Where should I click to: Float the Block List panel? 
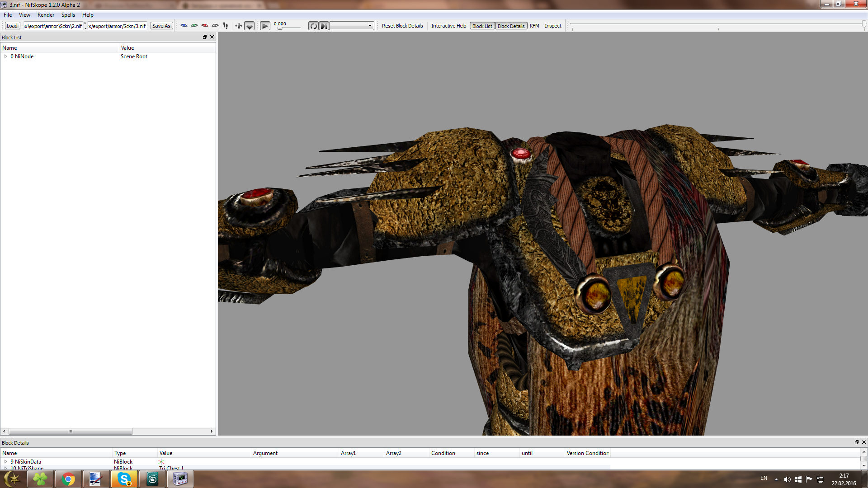coord(205,37)
